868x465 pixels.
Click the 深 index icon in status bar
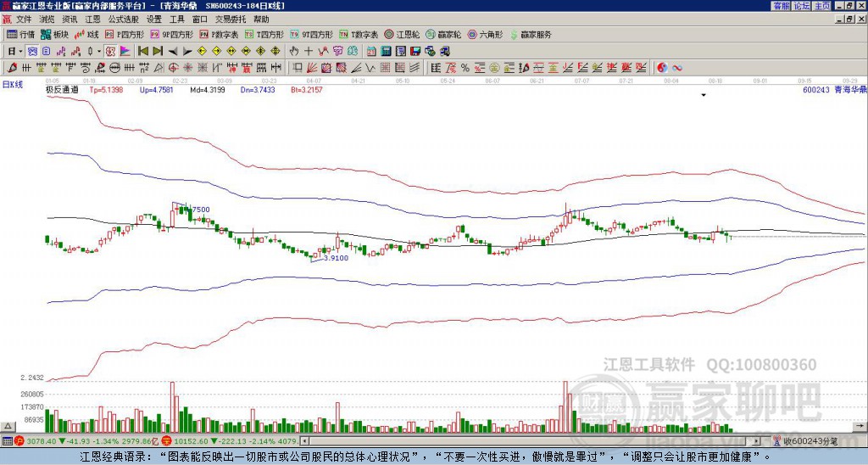[x=165, y=441]
